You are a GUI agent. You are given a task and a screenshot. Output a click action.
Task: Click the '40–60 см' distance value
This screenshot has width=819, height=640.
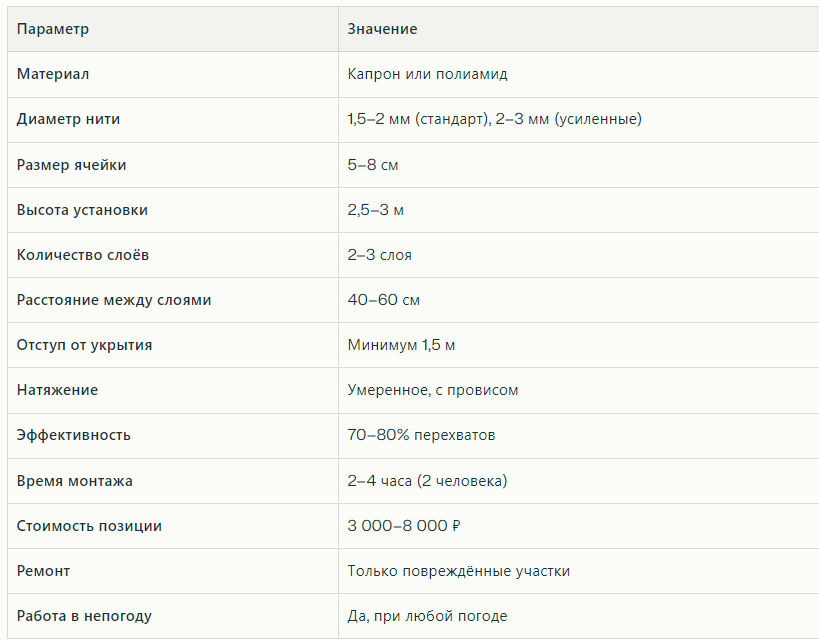click(x=383, y=300)
